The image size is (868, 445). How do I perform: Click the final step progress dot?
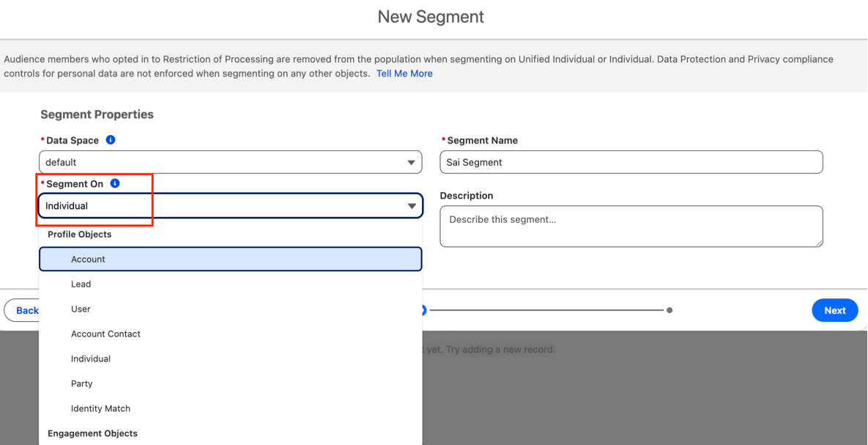[669, 310]
